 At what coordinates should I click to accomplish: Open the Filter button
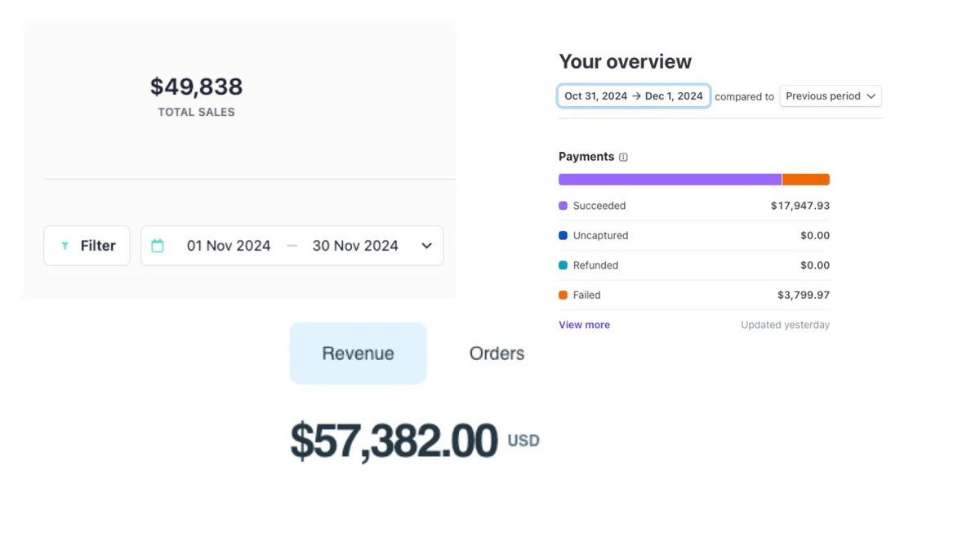point(87,246)
